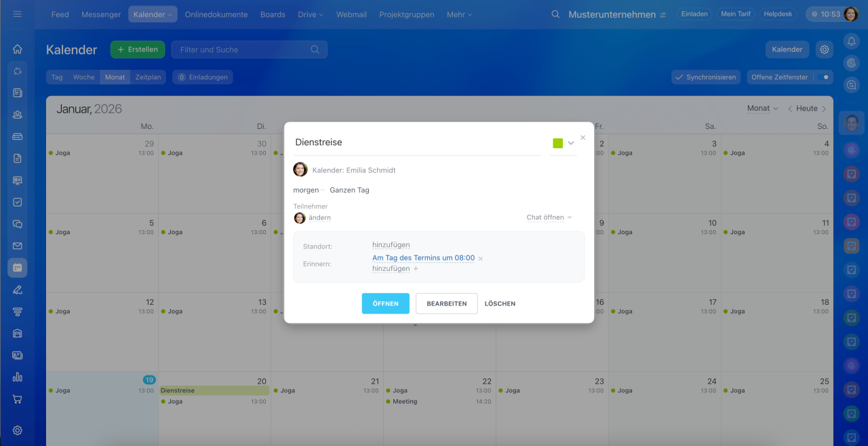Click the Einladungen button
Screen dimensions: 868x446
202,77
